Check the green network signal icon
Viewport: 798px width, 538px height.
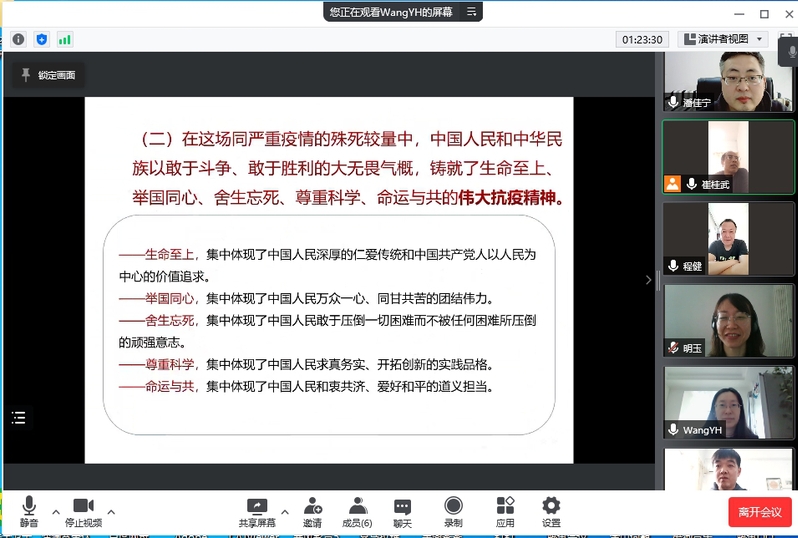(64, 39)
